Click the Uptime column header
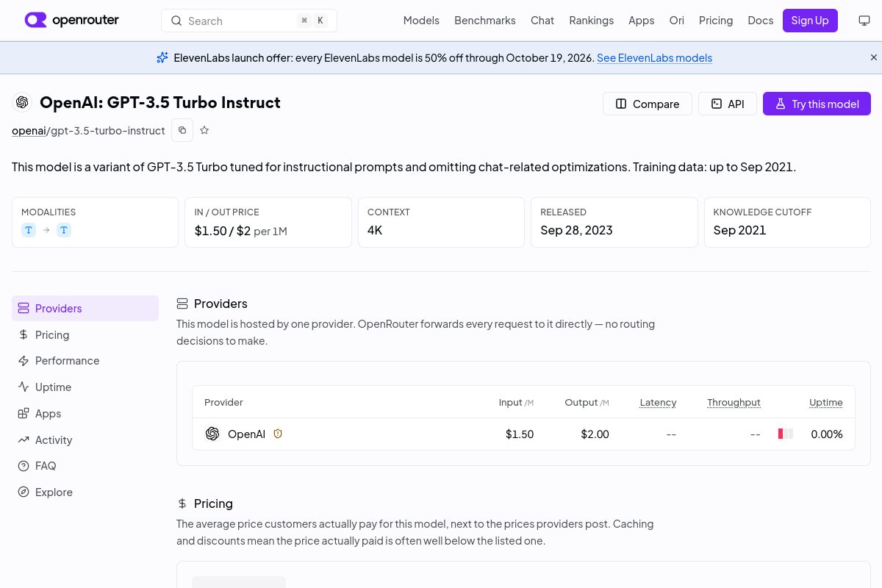882x588 pixels. [826, 402]
